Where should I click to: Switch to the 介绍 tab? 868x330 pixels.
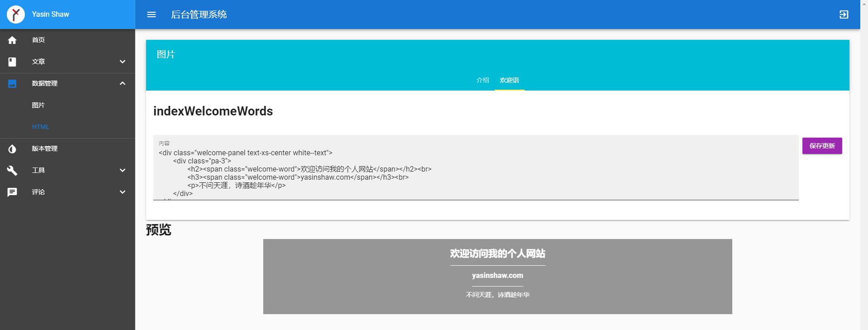click(x=483, y=80)
